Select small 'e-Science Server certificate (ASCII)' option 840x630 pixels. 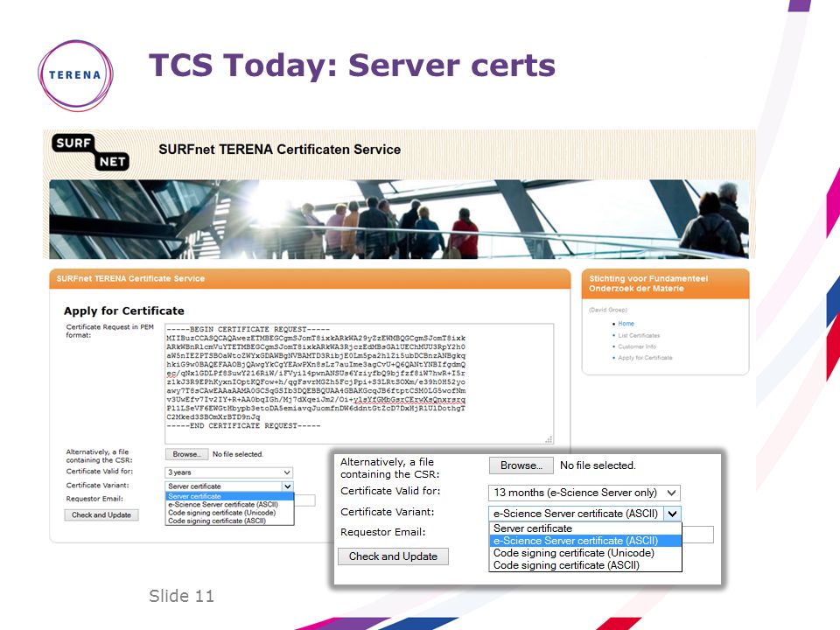[229, 505]
